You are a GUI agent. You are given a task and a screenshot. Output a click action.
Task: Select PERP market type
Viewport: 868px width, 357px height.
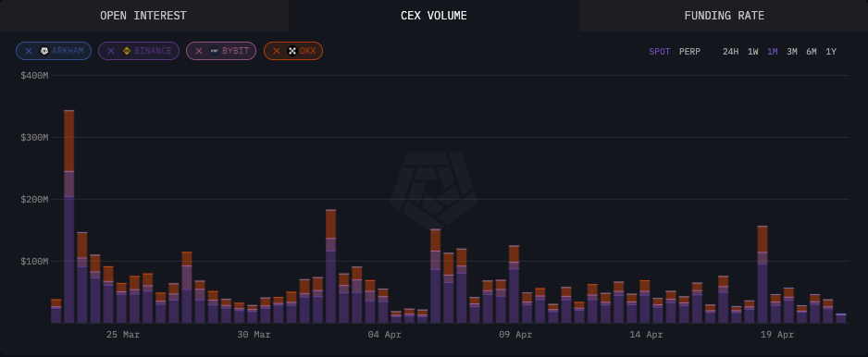[x=689, y=52]
